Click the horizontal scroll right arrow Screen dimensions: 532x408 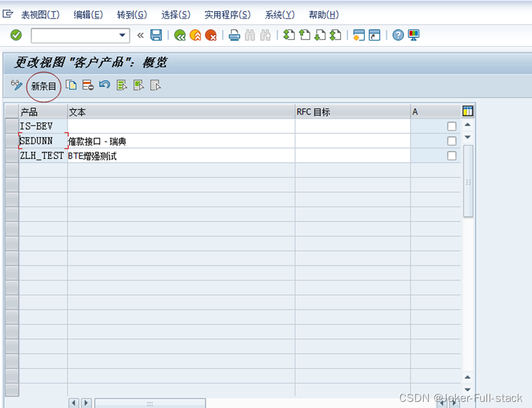point(86,403)
